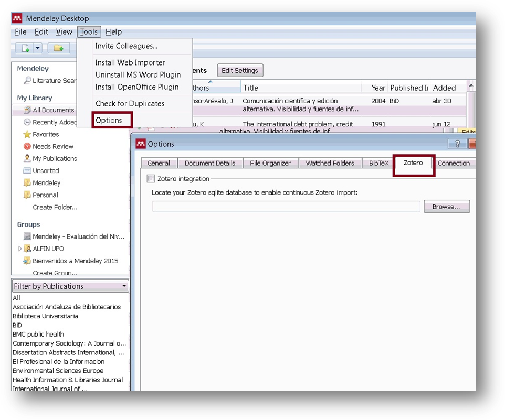
Task: Select BMC public health filter entry
Action: pos(38,334)
